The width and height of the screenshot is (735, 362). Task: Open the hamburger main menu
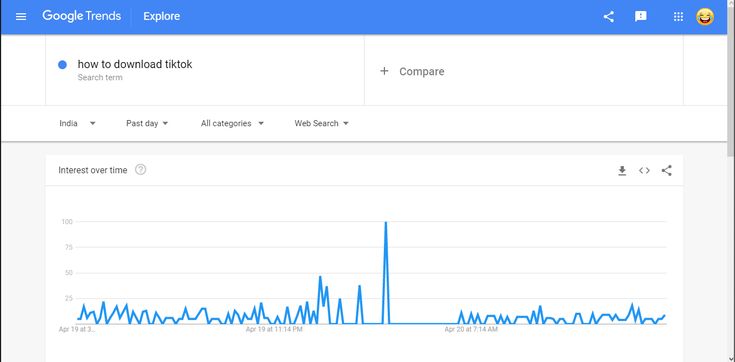[x=21, y=17]
